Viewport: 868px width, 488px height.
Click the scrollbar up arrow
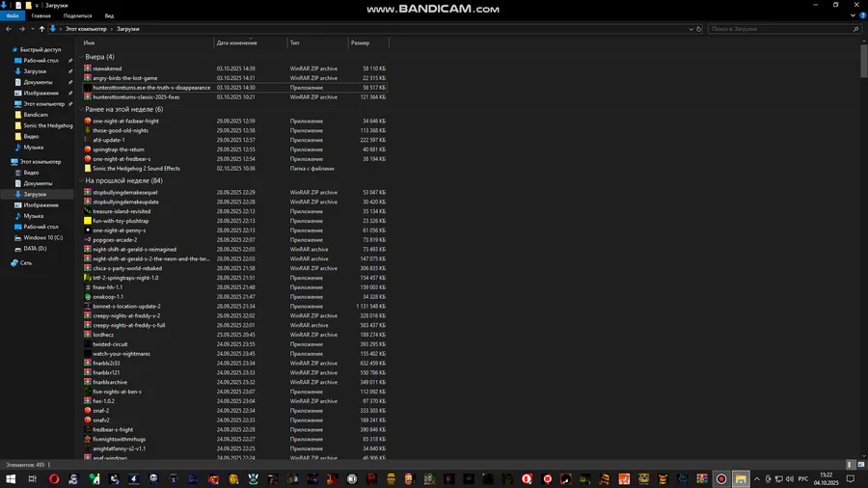863,41
